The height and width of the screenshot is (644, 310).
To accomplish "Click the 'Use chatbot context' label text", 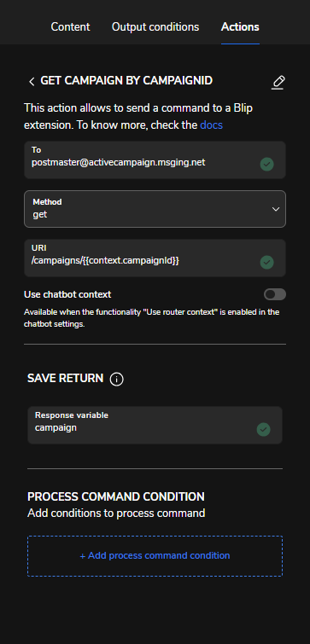I will (67, 294).
